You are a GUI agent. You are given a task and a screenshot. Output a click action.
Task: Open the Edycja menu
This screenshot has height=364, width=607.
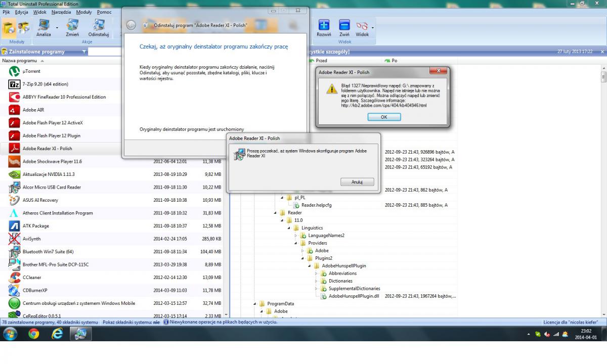(x=22, y=12)
